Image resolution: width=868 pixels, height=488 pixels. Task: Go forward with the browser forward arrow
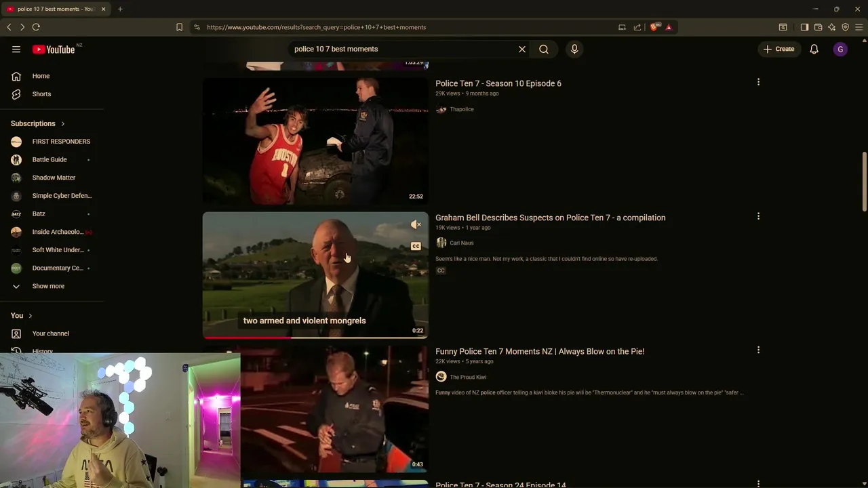pyautogui.click(x=22, y=27)
